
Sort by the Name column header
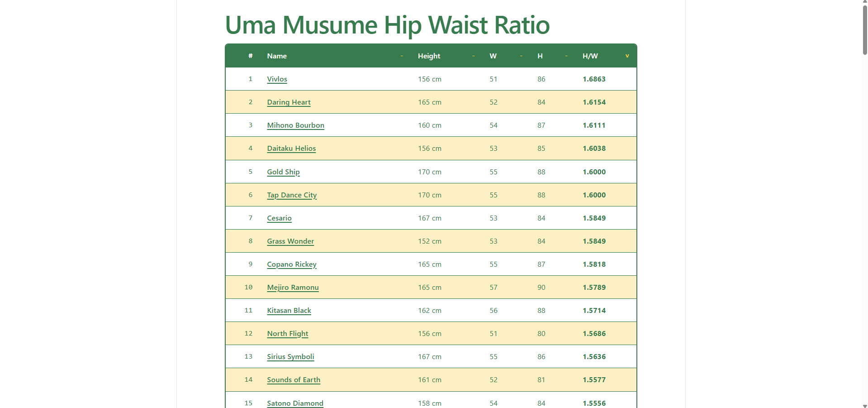(277, 56)
